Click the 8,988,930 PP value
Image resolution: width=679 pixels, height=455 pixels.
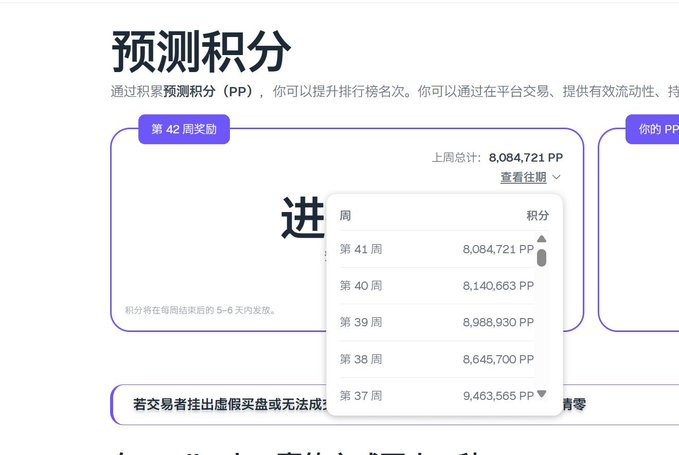tap(498, 322)
